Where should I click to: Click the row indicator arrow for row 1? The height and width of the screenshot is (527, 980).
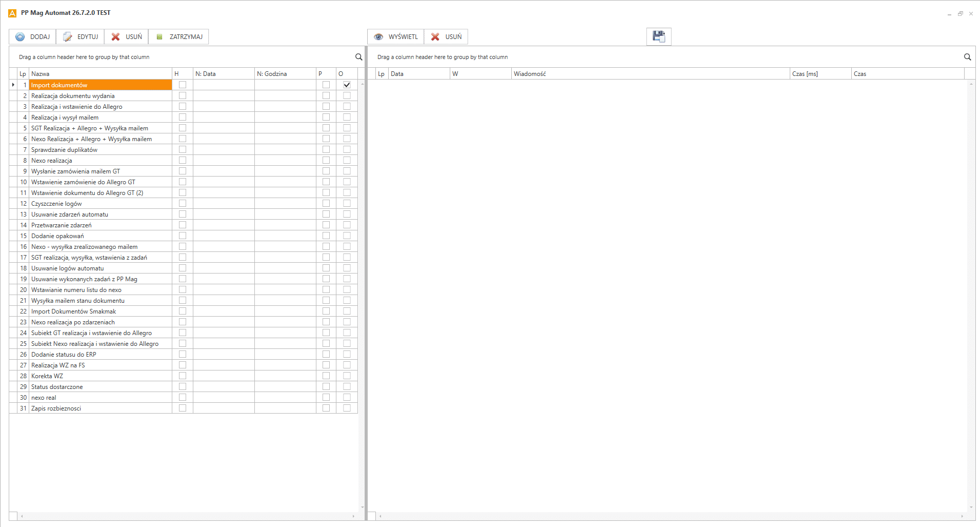click(13, 85)
